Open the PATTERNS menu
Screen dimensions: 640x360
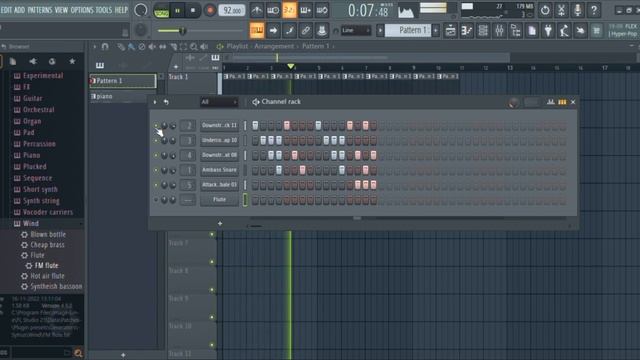point(40,10)
